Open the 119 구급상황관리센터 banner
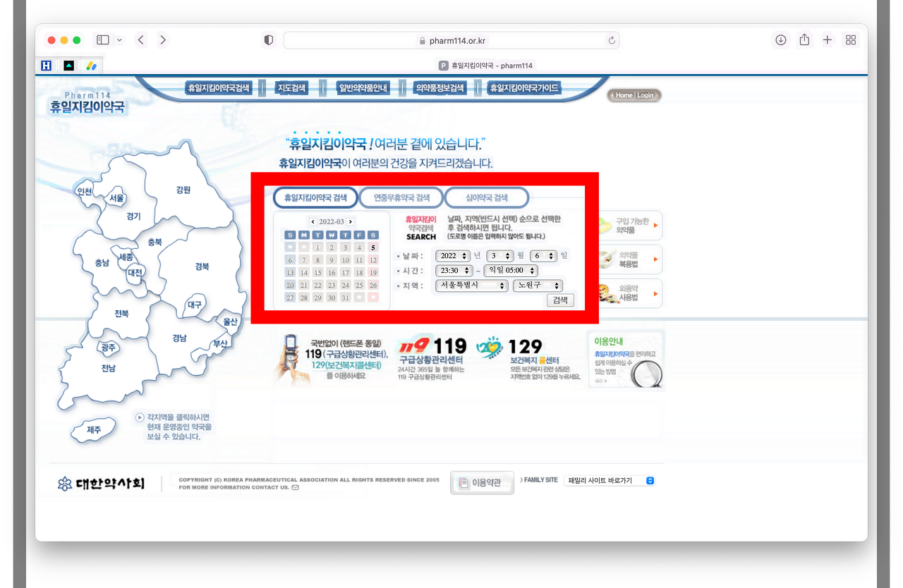This screenshot has height=588, width=903. point(433,359)
